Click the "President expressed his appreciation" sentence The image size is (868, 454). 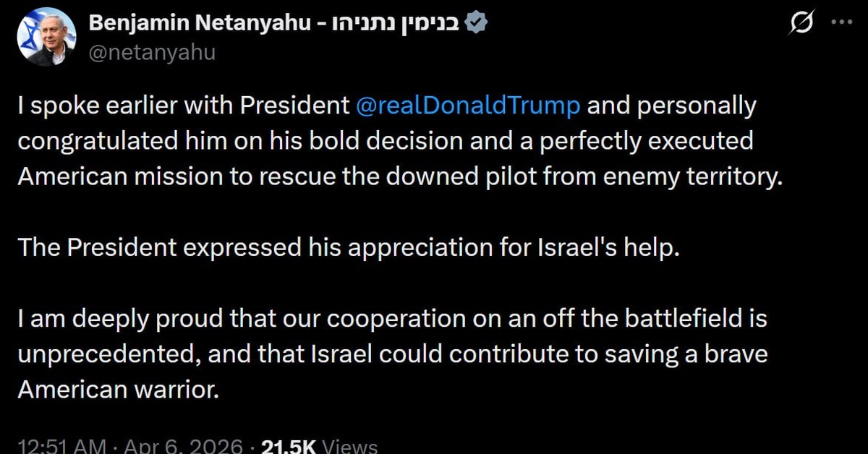pyautogui.click(x=349, y=247)
